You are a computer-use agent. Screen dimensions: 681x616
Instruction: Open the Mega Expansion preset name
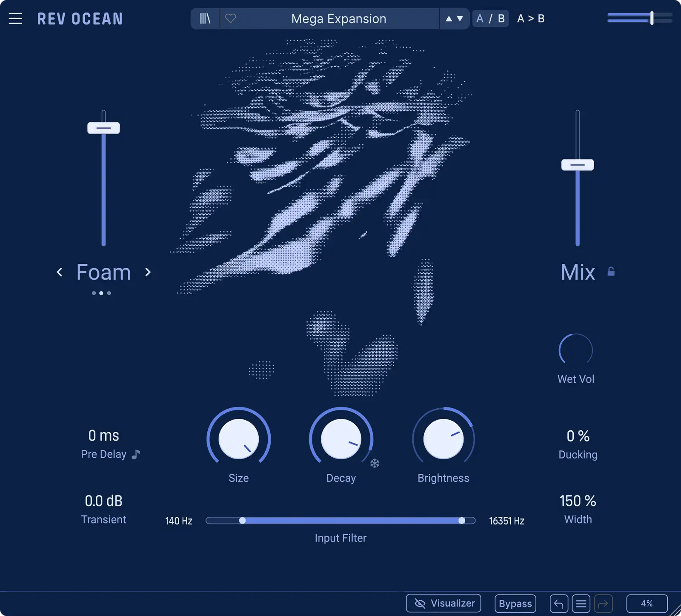point(339,19)
